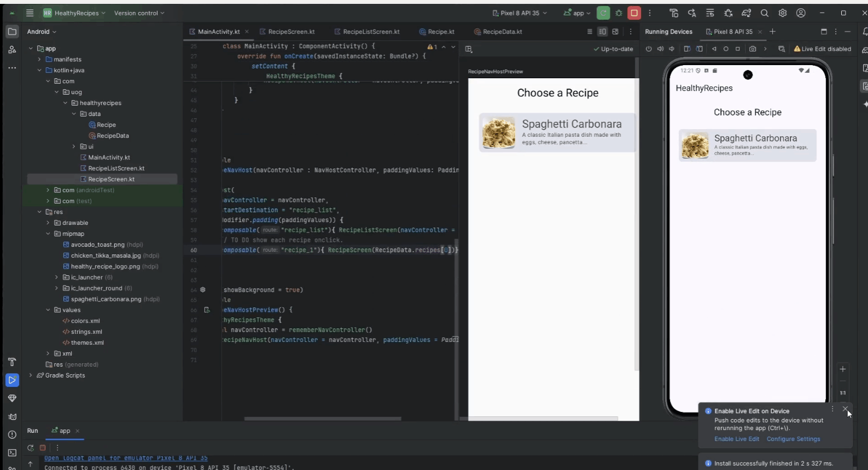Image resolution: width=868 pixels, height=470 pixels.
Task: Select Pixel 8 API 35 device tab
Action: pyautogui.click(x=733, y=32)
